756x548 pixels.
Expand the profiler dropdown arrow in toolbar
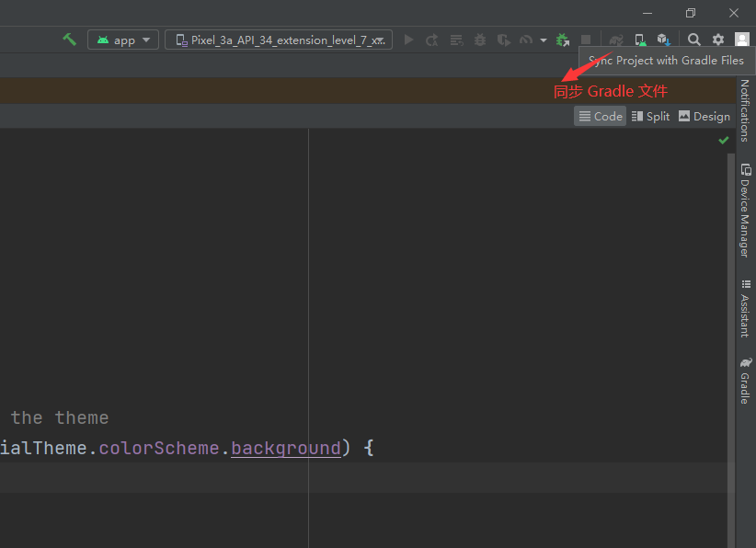[x=543, y=40]
